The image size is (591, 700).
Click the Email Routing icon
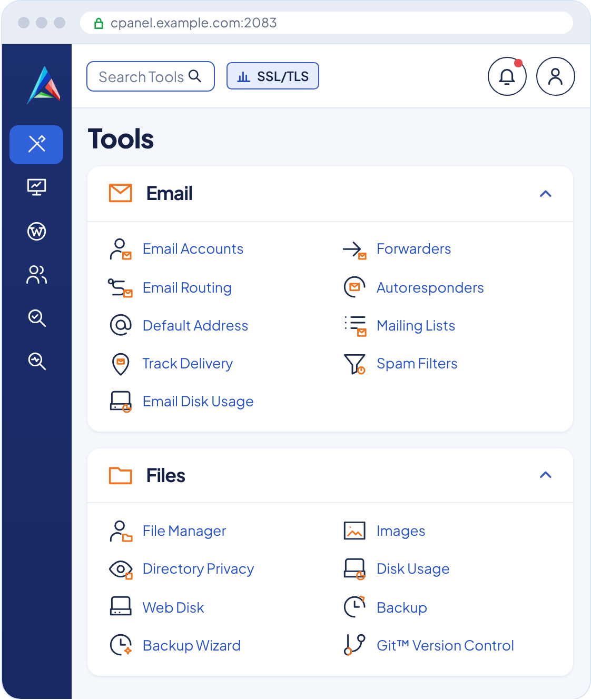pos(120,288)
